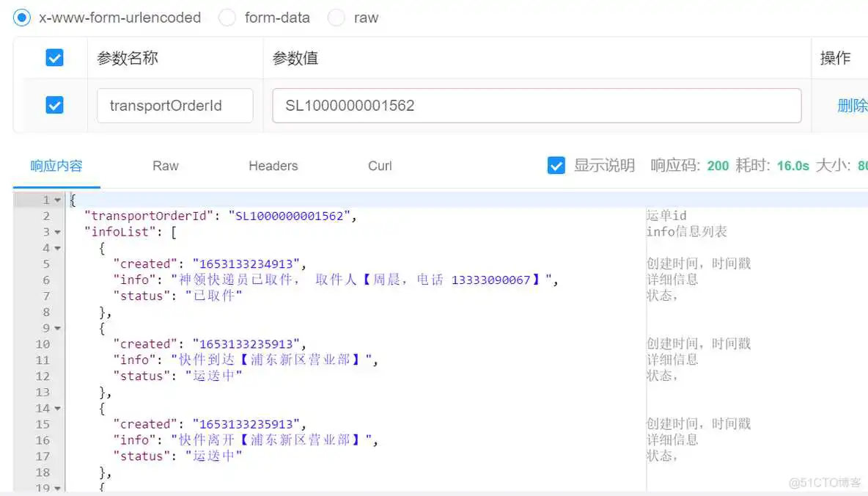Uncheck the transportOrderId parameter row checkbox
Viewport: 868px width, 496px height.
[x=54, y=106]
